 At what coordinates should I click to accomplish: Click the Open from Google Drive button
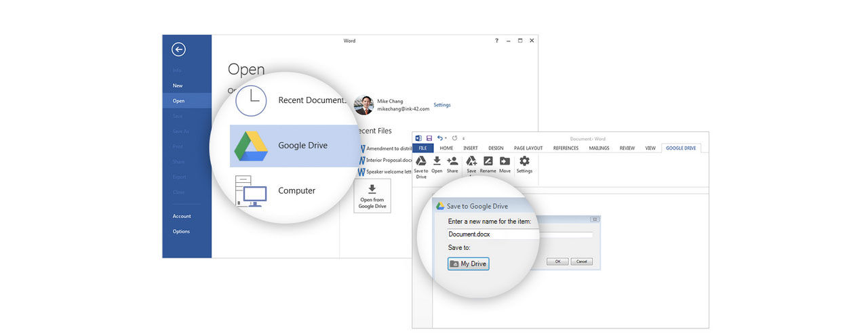[x=372, y=196]
